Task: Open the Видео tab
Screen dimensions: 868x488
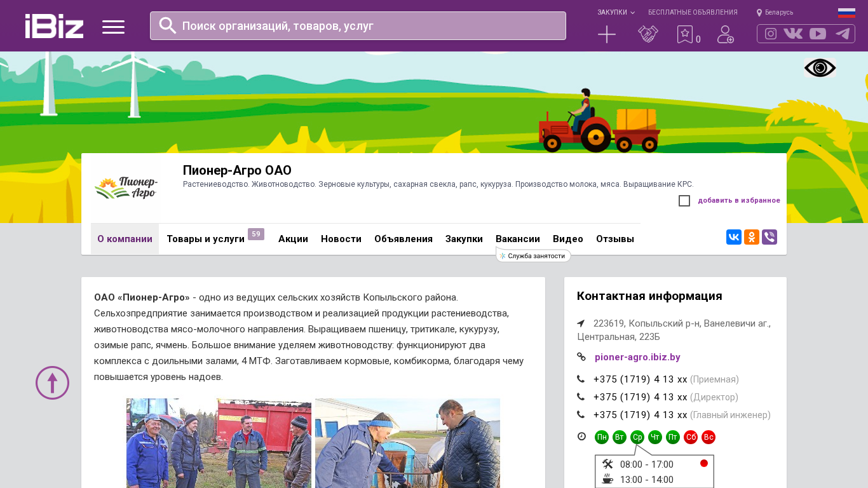Action: (x=568, y=239)
